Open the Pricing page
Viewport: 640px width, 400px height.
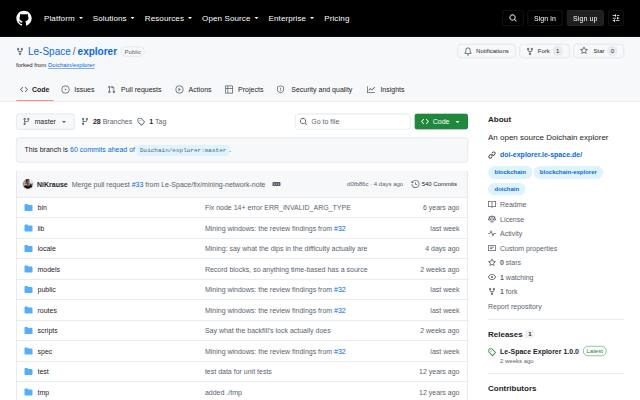337,18
